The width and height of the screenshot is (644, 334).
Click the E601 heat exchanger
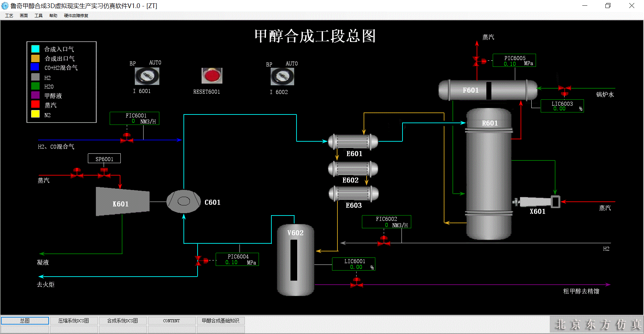pyautogui.click(x=353, y=142)
